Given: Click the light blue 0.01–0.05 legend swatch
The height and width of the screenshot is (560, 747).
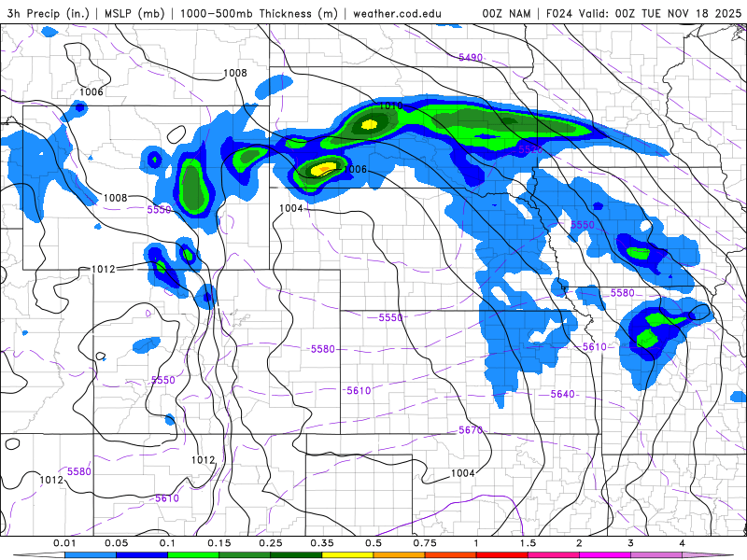Looking at the screenshot, I should tap(91, 555).
